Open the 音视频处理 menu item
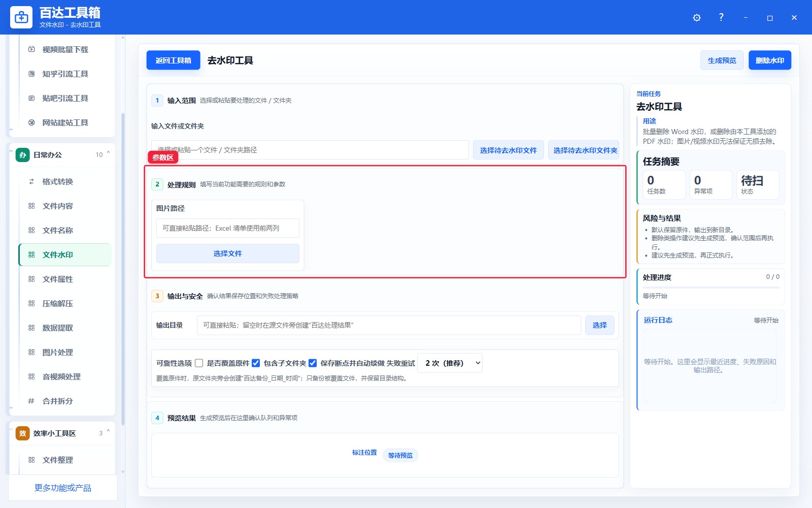This screenshot has height=508, width=812. pos(65,376)
